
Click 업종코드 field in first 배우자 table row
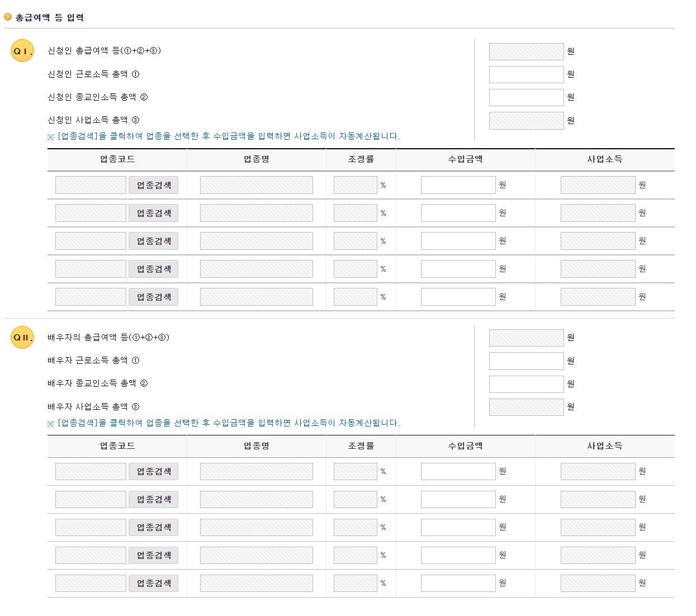click(x=91, y=471)
